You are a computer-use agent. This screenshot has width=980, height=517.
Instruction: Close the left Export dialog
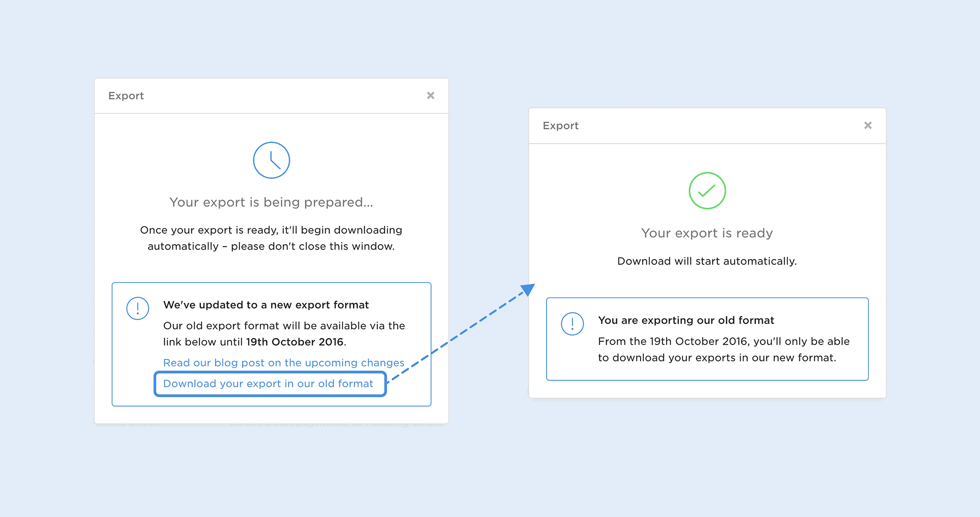pyautogui.click(x=430, y=95)
